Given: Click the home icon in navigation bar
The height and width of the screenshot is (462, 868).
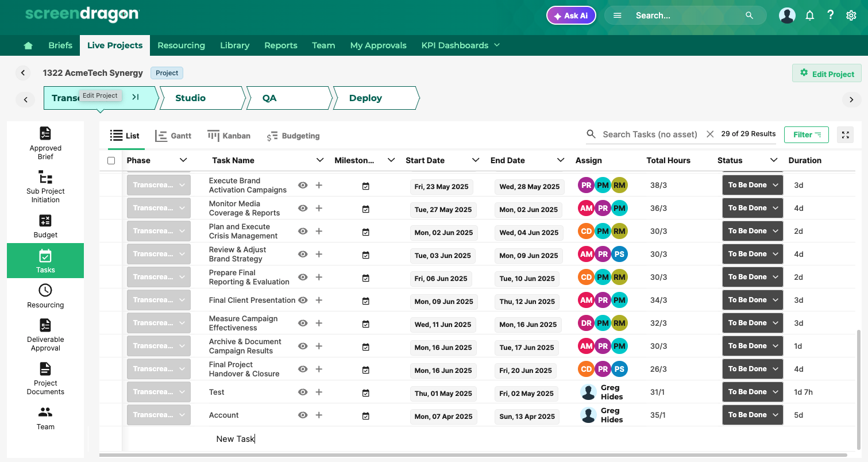Looking at the screenshot, I should coord(28,45).
